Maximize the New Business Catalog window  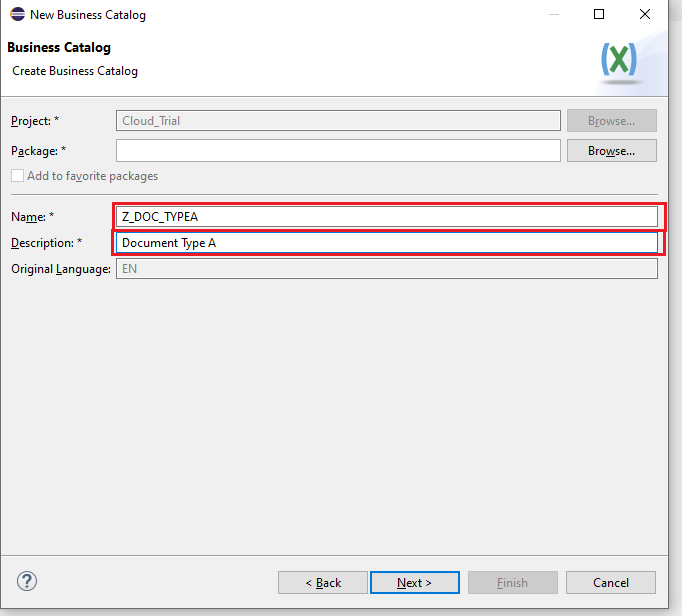[599, 14]
